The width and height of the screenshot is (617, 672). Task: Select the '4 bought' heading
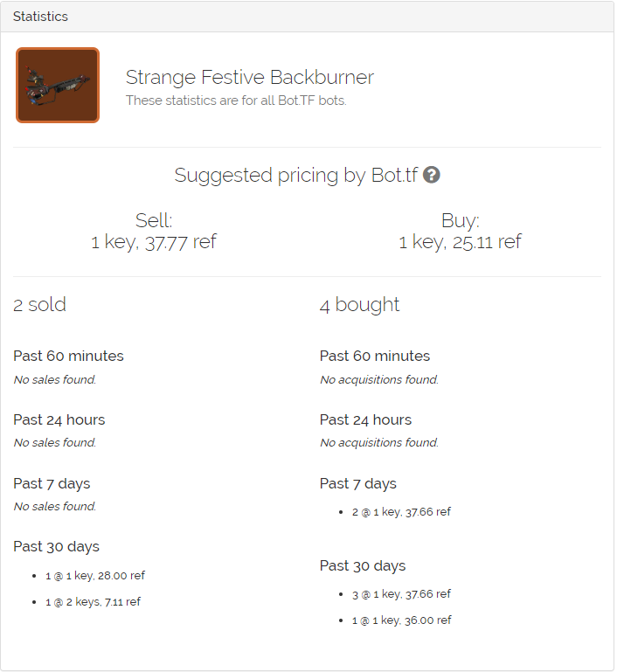coord(359,305)
